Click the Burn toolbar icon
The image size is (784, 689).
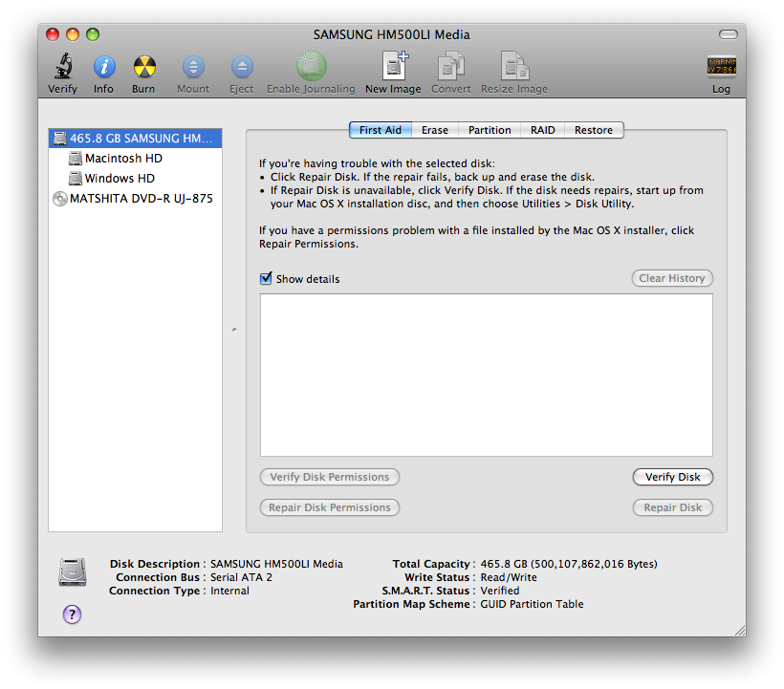(144, 67)
